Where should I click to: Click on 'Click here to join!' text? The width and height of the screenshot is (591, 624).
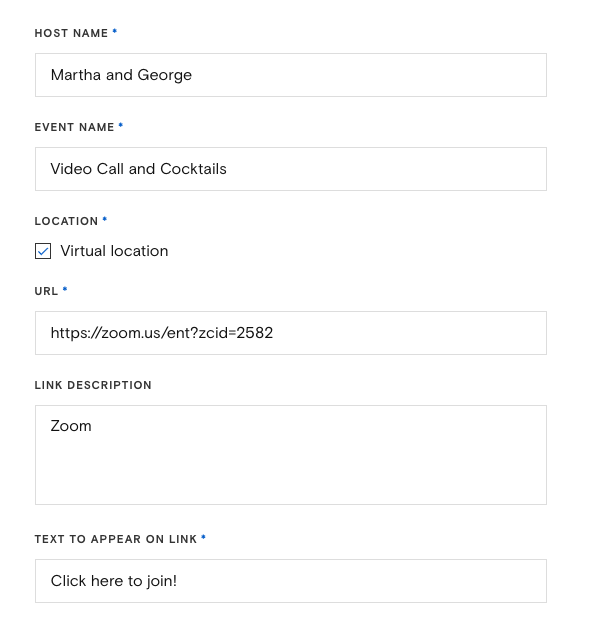114,581
